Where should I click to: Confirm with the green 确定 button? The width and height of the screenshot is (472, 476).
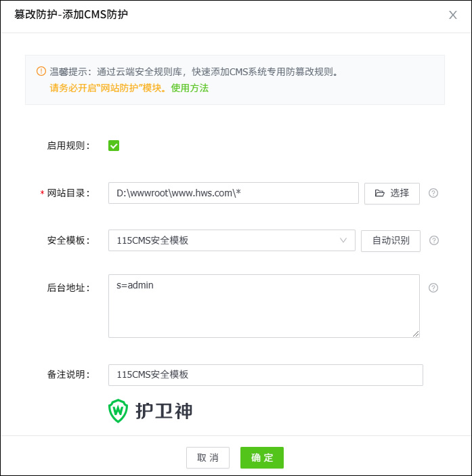[261, 458]
